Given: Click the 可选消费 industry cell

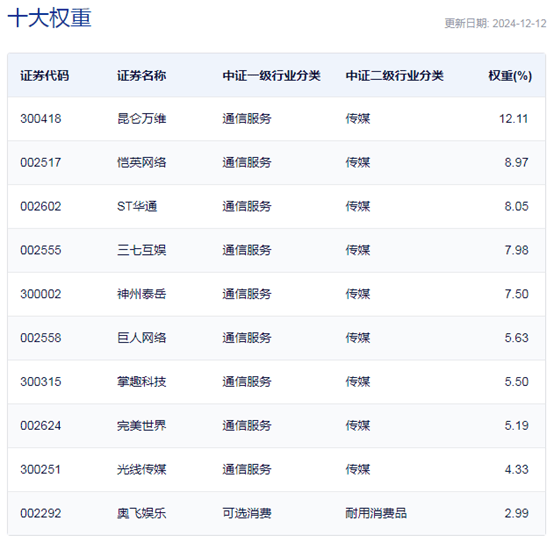Looking at the screenshot, I should pyautogui.click(x=247, y=513).
